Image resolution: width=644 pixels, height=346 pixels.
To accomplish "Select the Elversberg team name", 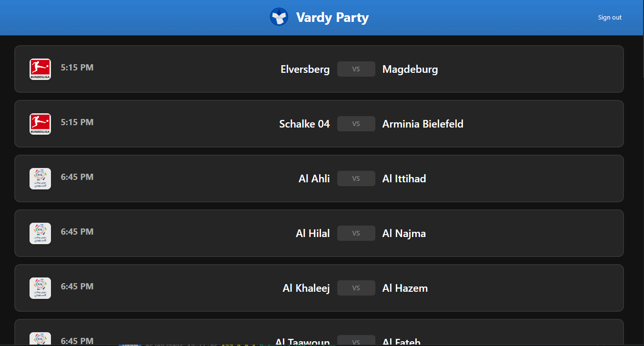I will point(305,69).
